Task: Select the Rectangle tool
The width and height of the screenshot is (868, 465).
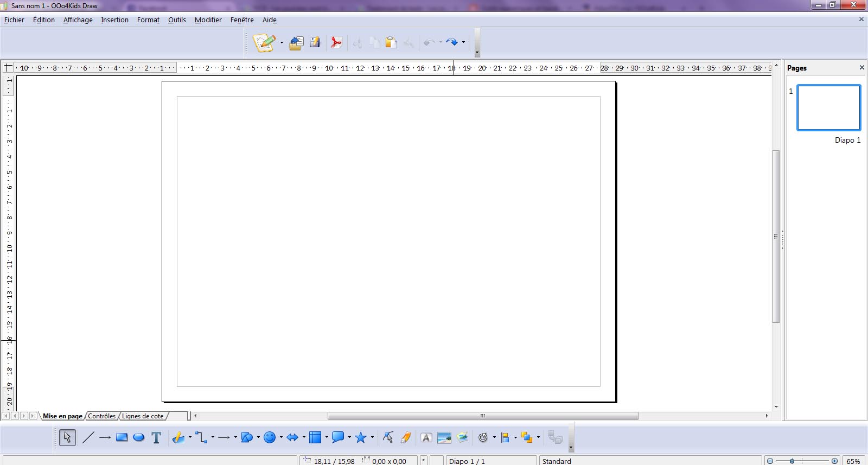Action: 122,437
